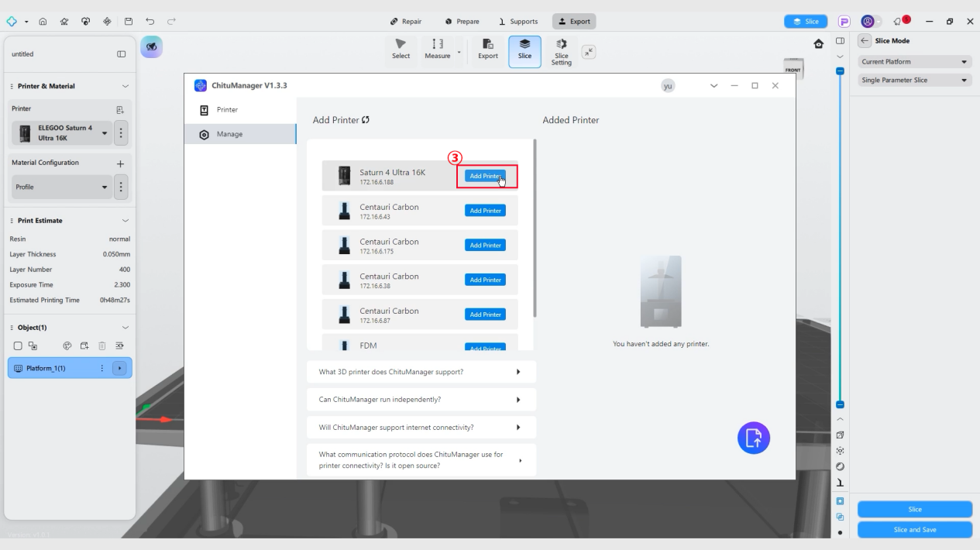
Task: Add the Centauri Carbon printer at 172.16.6.38
Action: pyautogui.click(x=485, y=280)
